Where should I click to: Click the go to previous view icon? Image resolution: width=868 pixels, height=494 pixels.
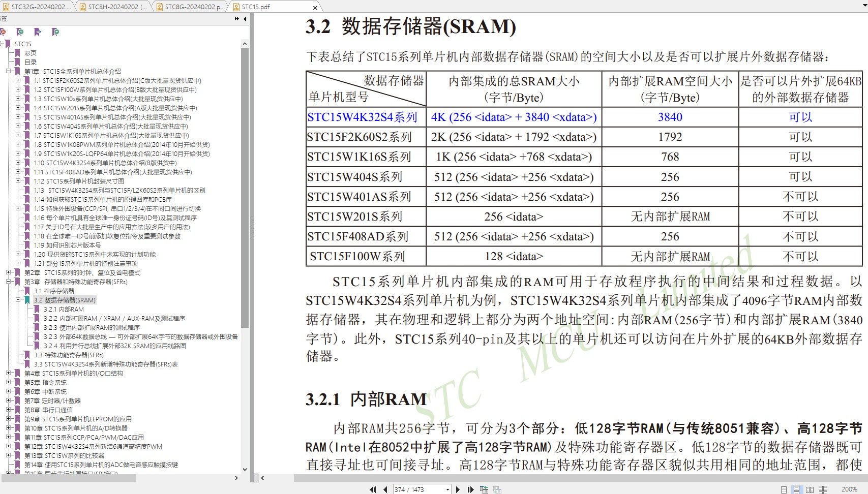(484, 489)
